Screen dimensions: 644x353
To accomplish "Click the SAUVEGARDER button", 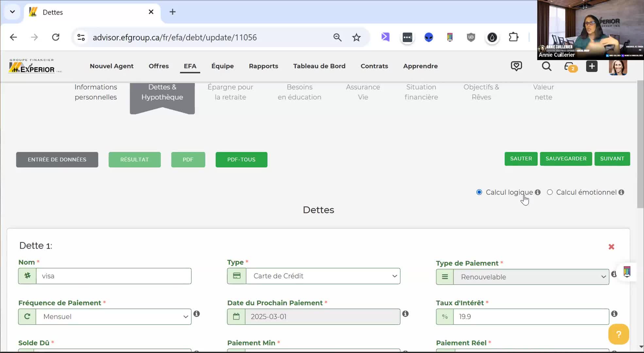I will tap(566, 159).
